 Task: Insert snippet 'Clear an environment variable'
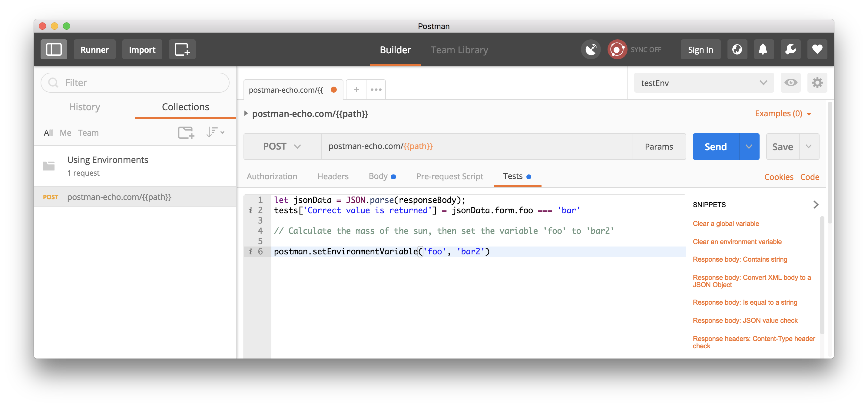click(737, 242)
